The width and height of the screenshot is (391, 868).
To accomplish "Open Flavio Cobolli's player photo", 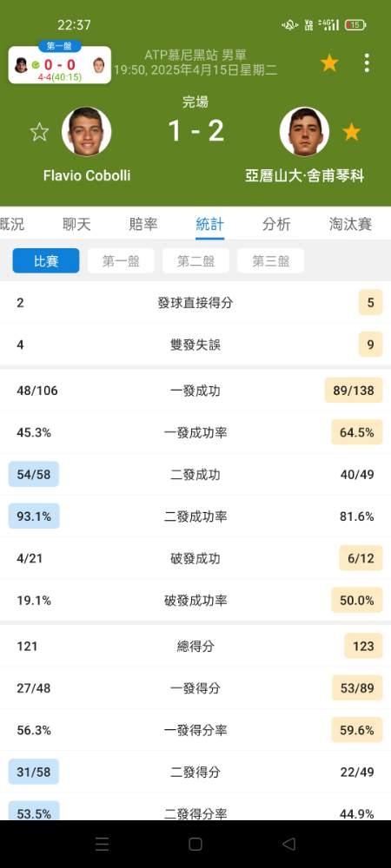I will tap(86, 132).
